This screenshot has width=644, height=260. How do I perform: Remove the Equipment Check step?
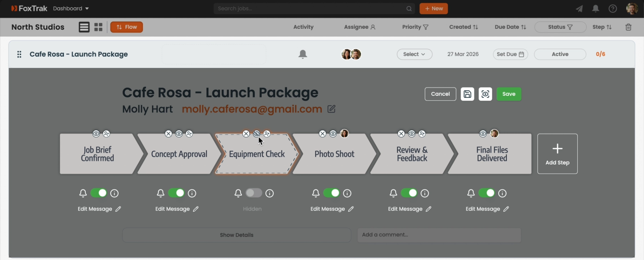[246, 134]
